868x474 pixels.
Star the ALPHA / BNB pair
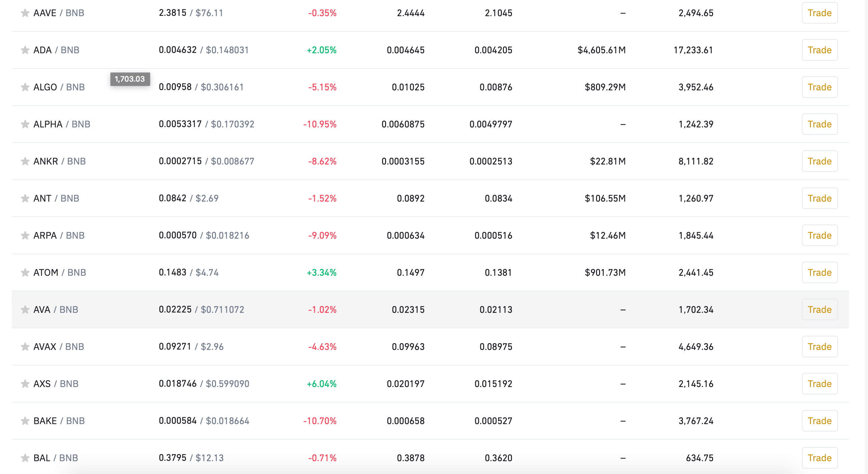[x=25, y=124]
